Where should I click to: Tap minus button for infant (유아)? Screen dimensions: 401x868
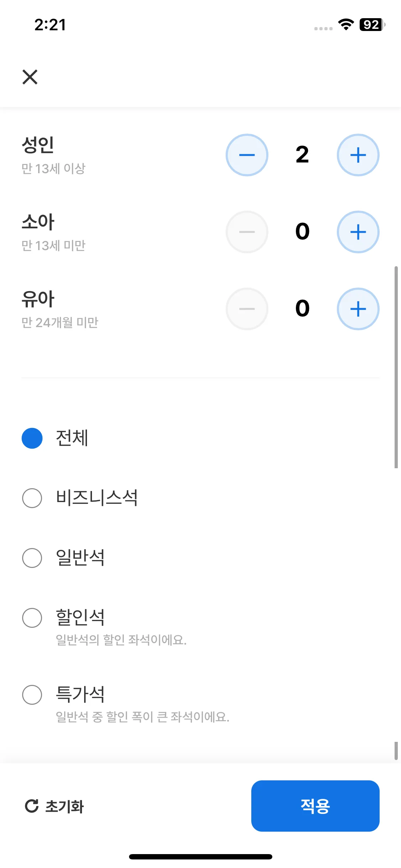click(x=247, y=309)
